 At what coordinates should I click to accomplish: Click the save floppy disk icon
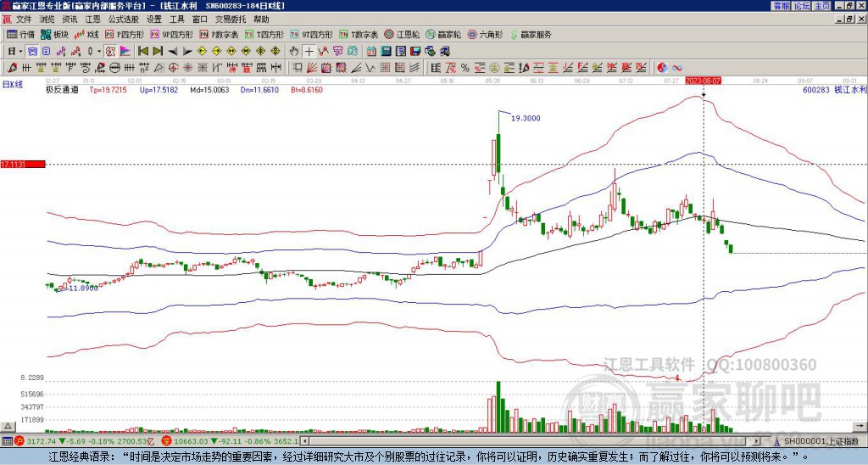click(415, 52)
